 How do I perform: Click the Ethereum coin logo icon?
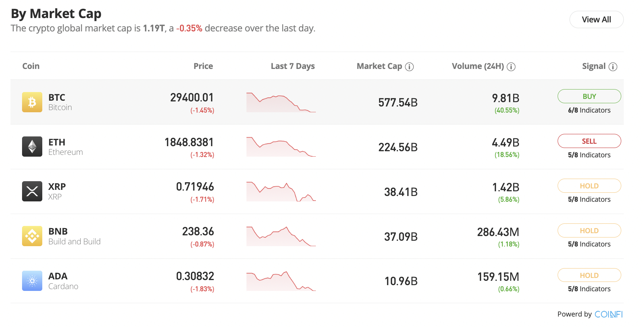[x=32, y=147]
